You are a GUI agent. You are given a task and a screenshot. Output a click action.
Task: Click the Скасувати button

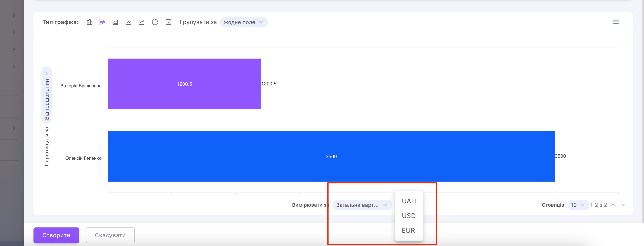110,235
